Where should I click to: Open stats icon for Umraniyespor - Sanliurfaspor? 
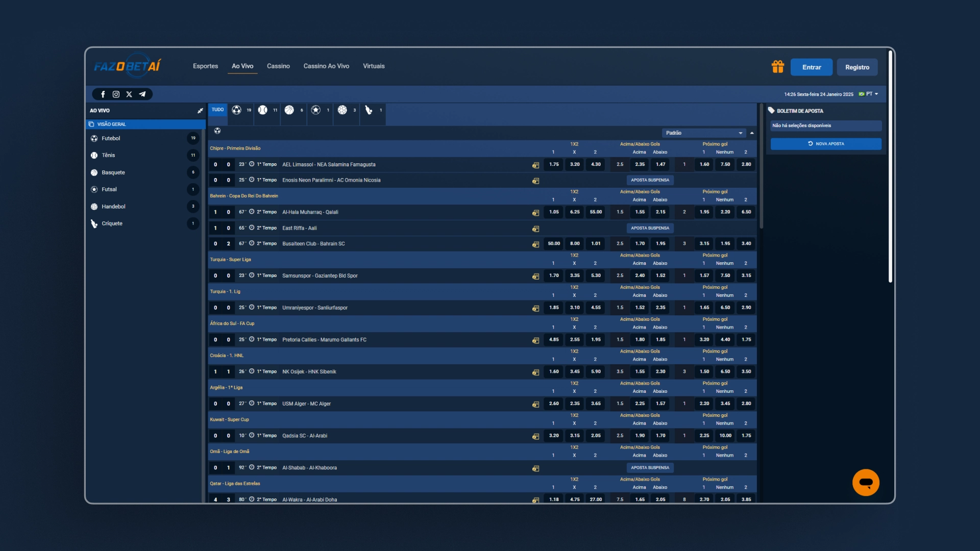(x=535, y=308)
